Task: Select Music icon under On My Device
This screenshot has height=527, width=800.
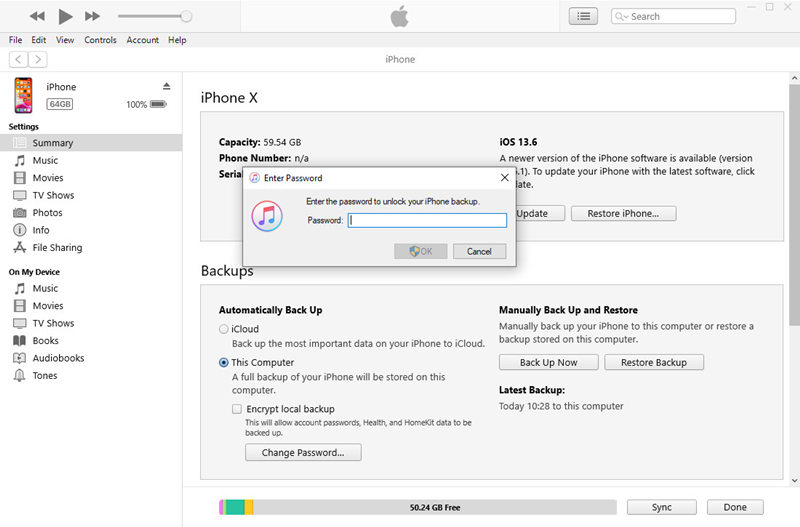Action: point(19,289)
